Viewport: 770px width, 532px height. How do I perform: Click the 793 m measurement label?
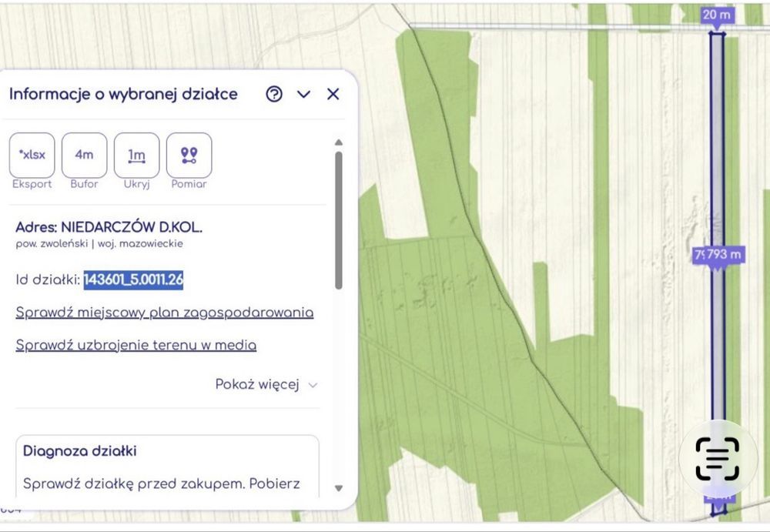723,255
